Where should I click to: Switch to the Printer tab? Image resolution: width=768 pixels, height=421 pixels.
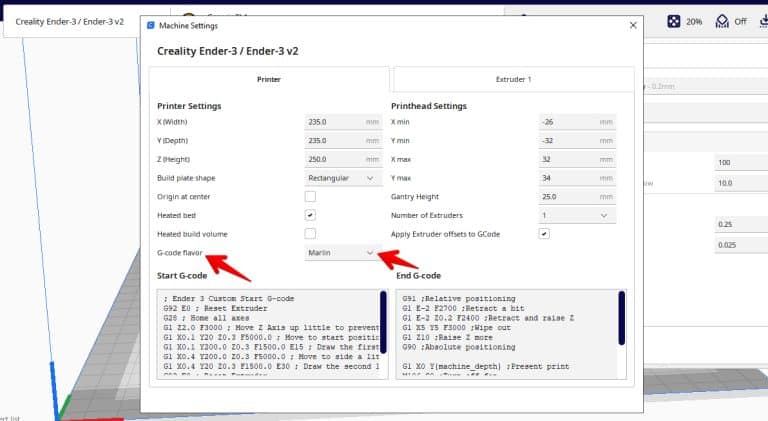(269, 79)
